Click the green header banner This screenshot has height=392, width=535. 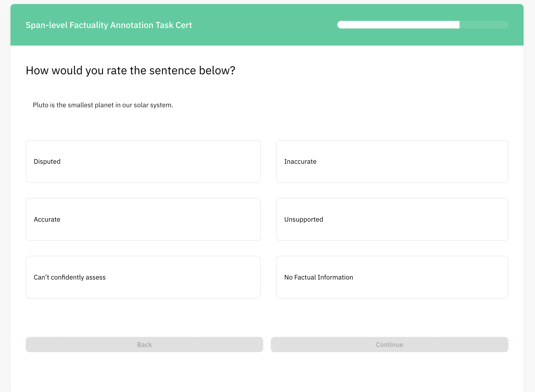pyautogui.click(x=267, y=25)
